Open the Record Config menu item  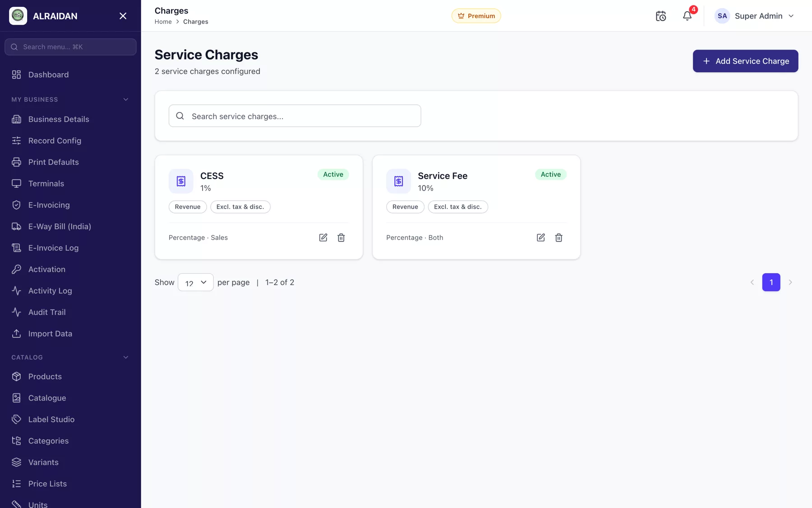[70, 140]
